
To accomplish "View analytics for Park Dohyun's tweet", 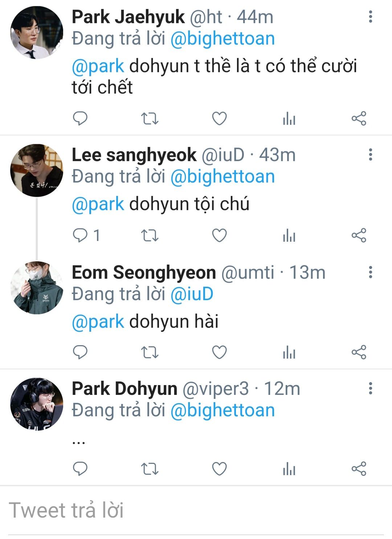I will coord(289,469).
